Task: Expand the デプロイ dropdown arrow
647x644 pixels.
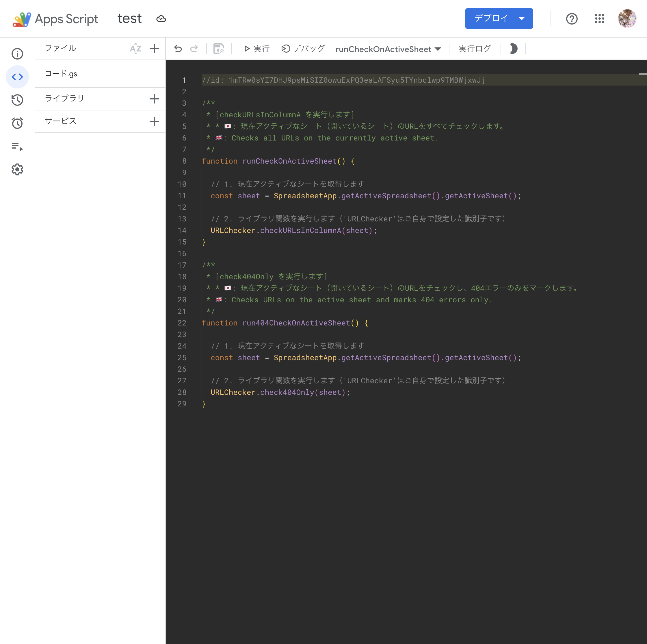Action: tap(521, 19)
